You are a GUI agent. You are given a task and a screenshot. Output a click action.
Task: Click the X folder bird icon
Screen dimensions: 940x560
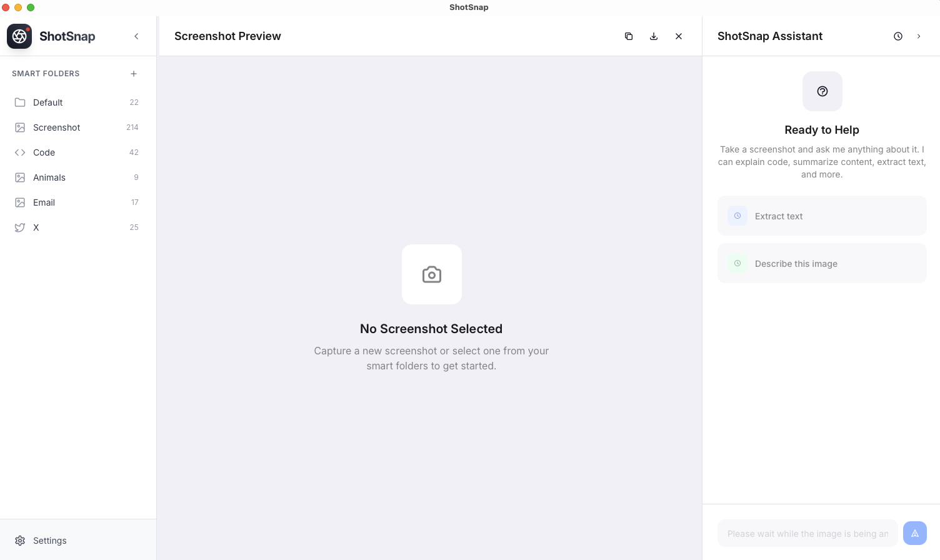coord(20,227)
